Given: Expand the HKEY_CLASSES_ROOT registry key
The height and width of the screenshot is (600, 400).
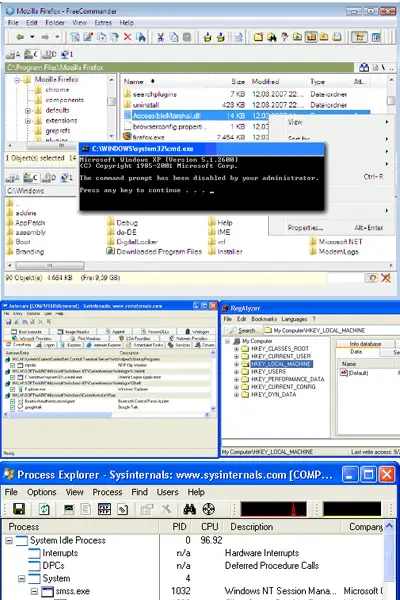Looking at the screenshot, I should pos(237,349).
